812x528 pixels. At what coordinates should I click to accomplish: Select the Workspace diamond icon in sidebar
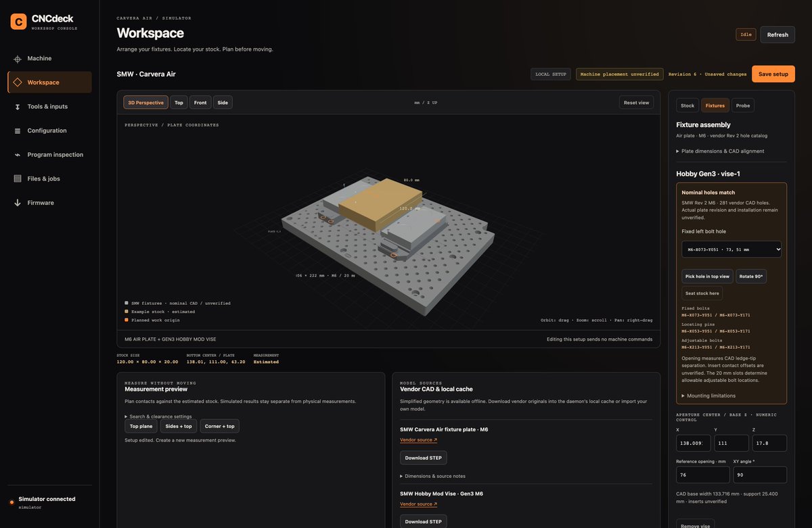pyautogui.click(x=18, y=82)
